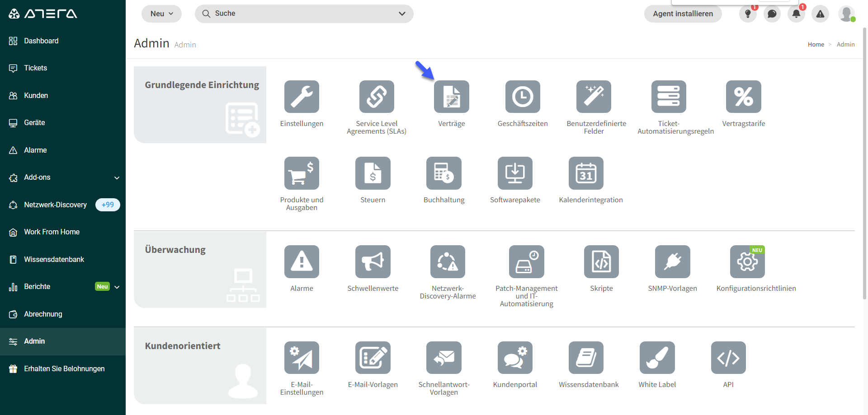Click the Home breadcrumb link

click(816, 44)
